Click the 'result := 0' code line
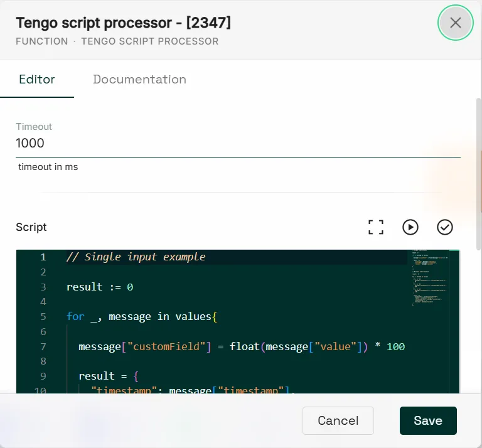The image size is (482, 448). pos(100,287)
